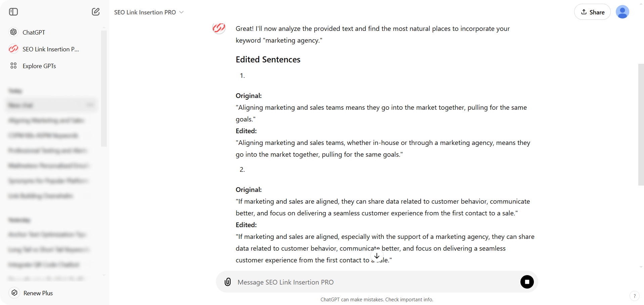
Task: Open the help question mark icon
Action: tap(634, 296)
